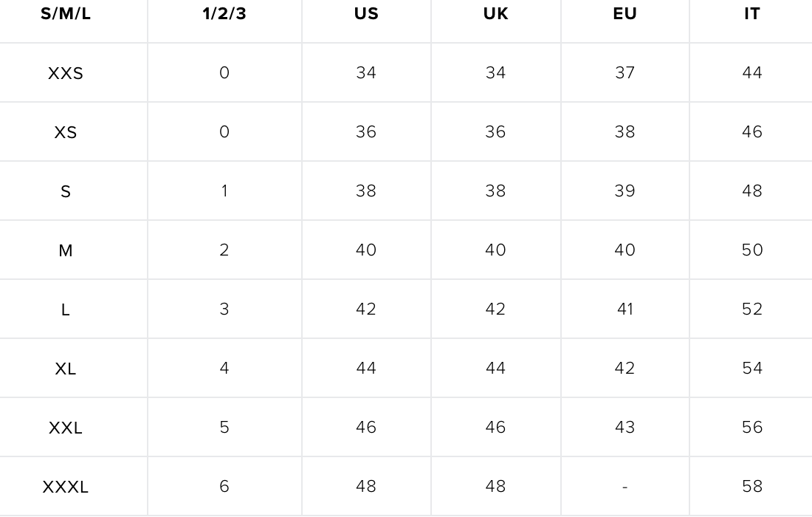Image resolution: width=812 pixels, height=517 pixels.
Task: Click the IT column header
Action: click(x=752, y=14)
